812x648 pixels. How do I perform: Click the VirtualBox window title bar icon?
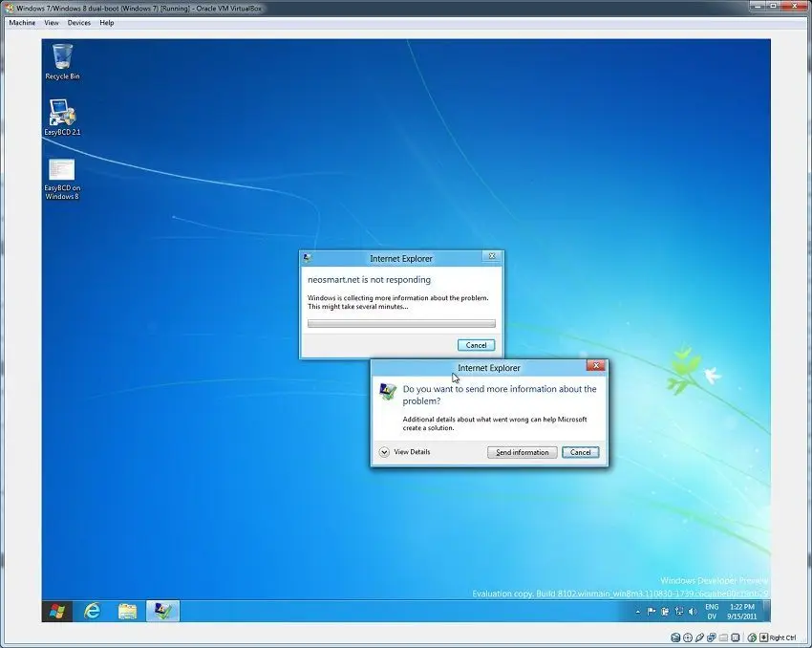(x=9, y=8)
